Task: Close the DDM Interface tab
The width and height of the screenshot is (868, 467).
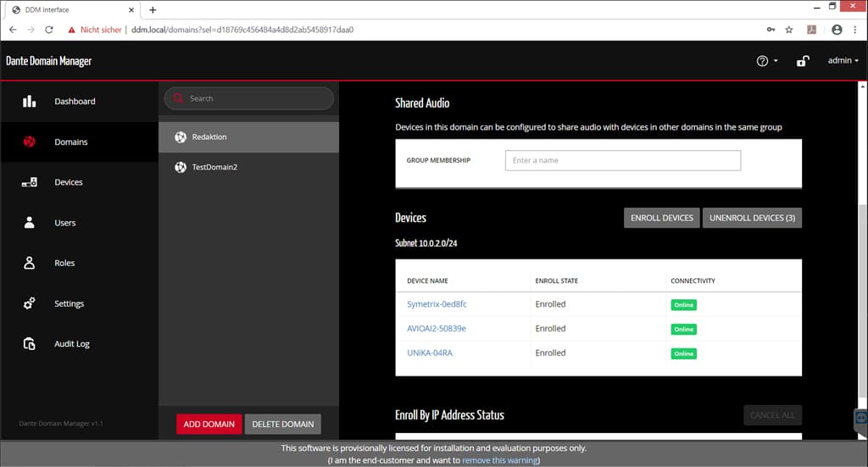Action: 131,10
